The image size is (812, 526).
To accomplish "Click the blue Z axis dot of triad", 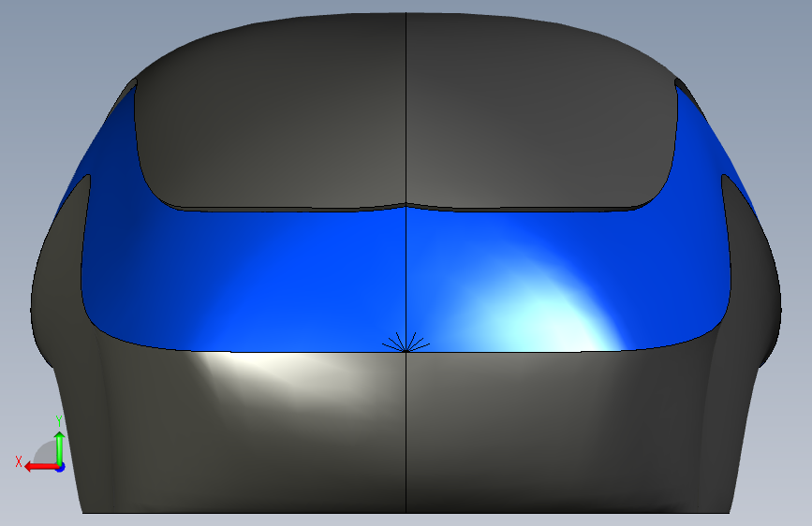I will point(61,468).
